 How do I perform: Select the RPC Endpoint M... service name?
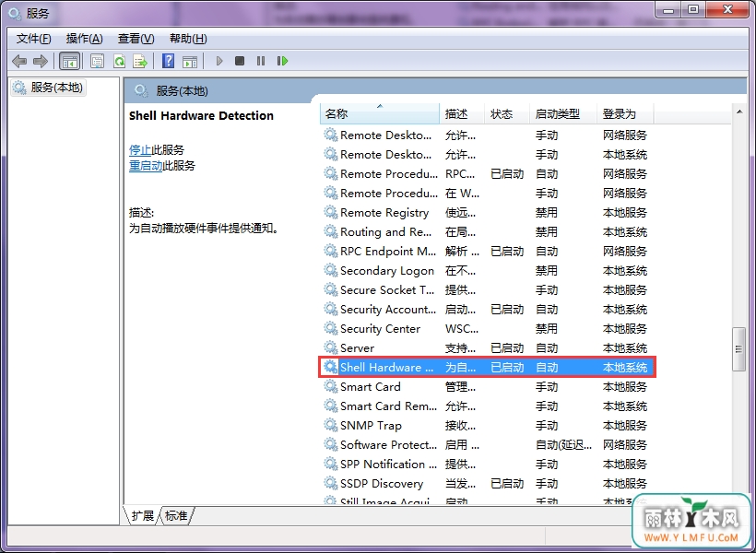[388, 252]
